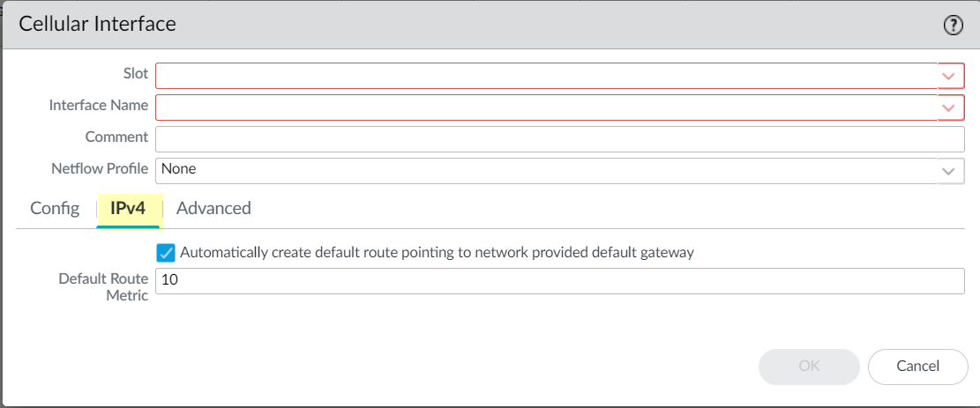Open the help icon in dialog header

[x=953, y=26]
